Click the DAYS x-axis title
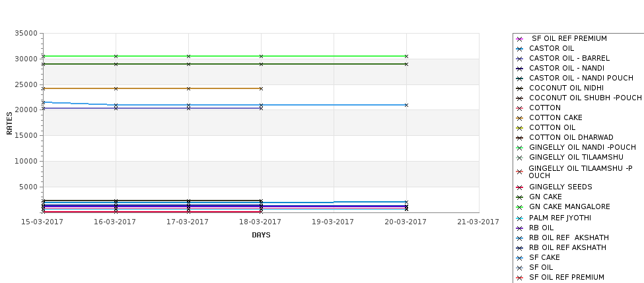The image size is (644, 283). pos(261,235)
